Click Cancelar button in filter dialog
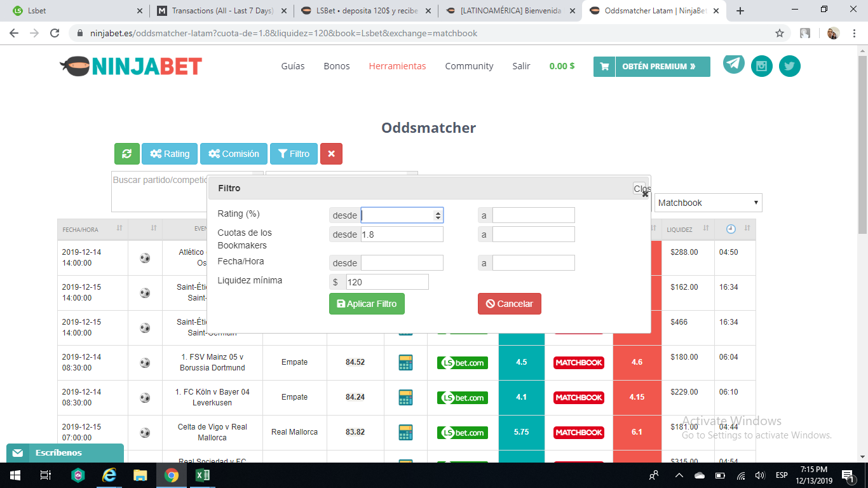The width and height of the screenshot is (868, 488). 510,304
